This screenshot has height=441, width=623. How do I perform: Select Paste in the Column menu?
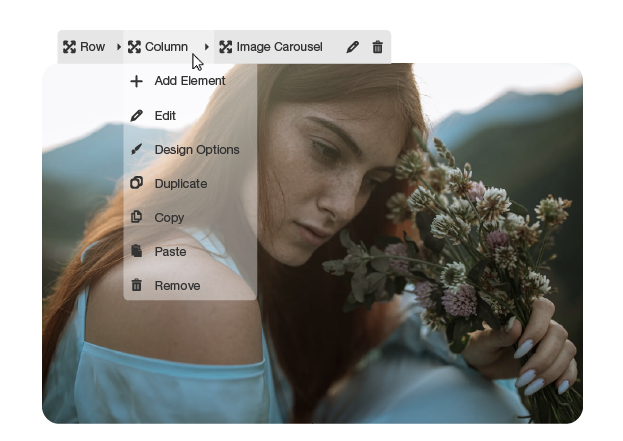(170, 252)
